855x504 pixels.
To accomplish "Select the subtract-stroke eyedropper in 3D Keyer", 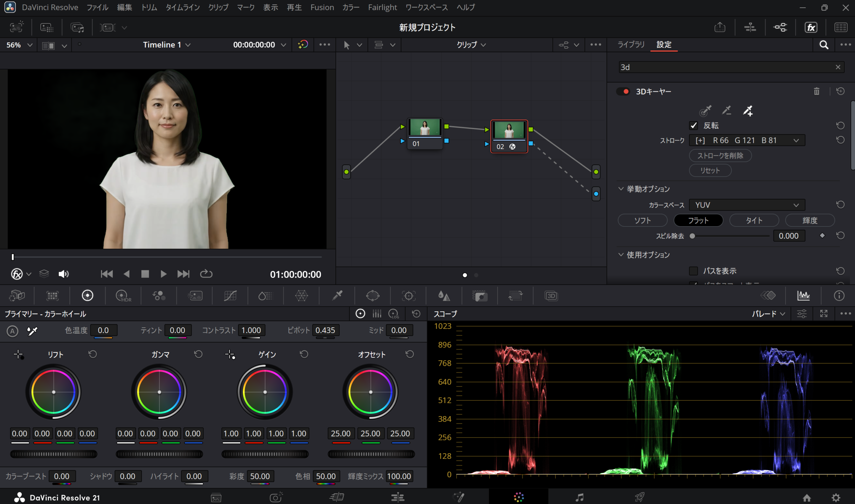I will [x=726, y=110].
